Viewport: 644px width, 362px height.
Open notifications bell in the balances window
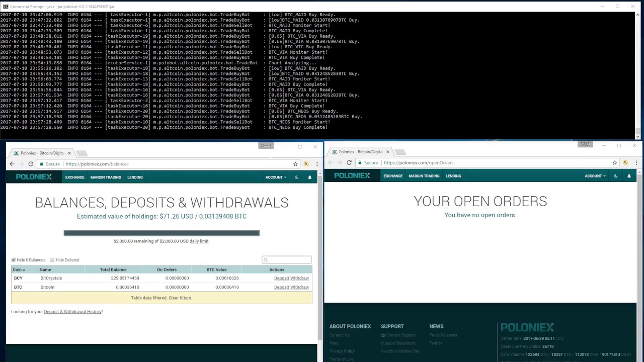[309, 177]
